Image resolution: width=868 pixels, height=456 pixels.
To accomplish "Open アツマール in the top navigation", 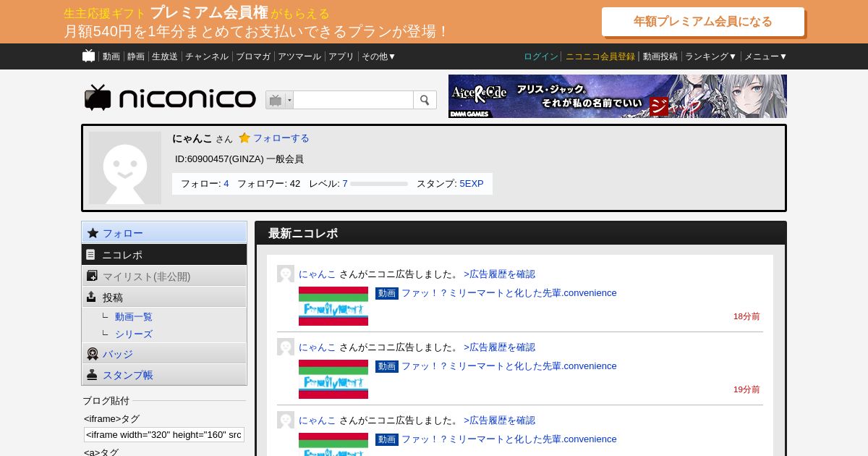I will coord(299,56).
